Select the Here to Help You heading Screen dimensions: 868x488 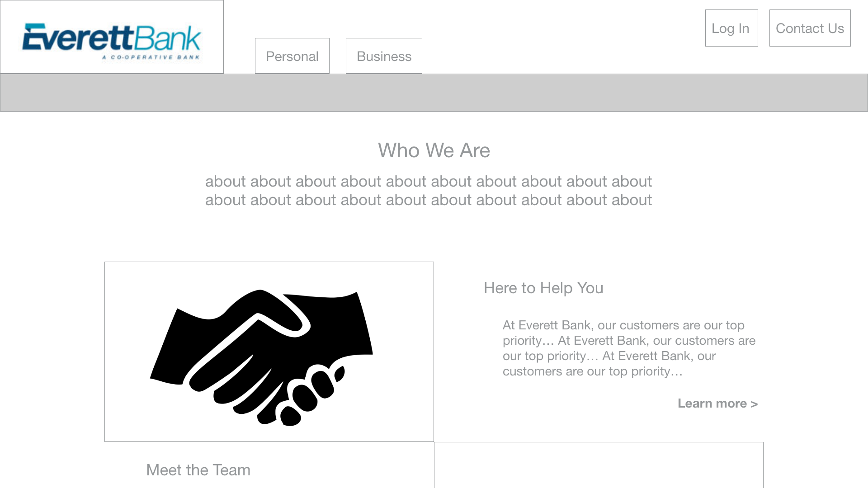click(543, 288)
